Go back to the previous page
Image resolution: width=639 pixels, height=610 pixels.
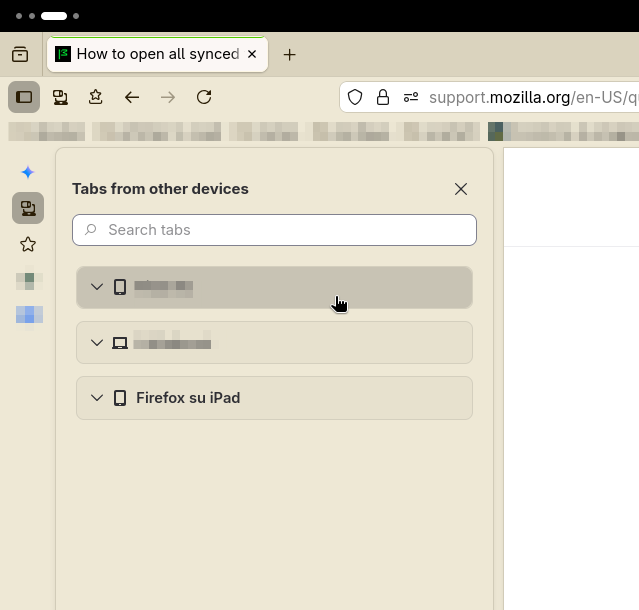[132, 97]
